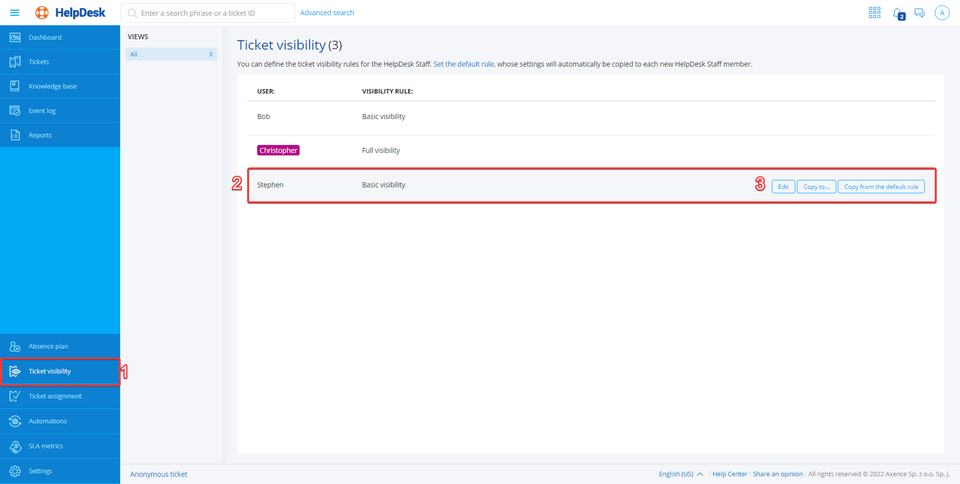Click the hamburger menu icon
960x484 pixels.
[14, 13]
